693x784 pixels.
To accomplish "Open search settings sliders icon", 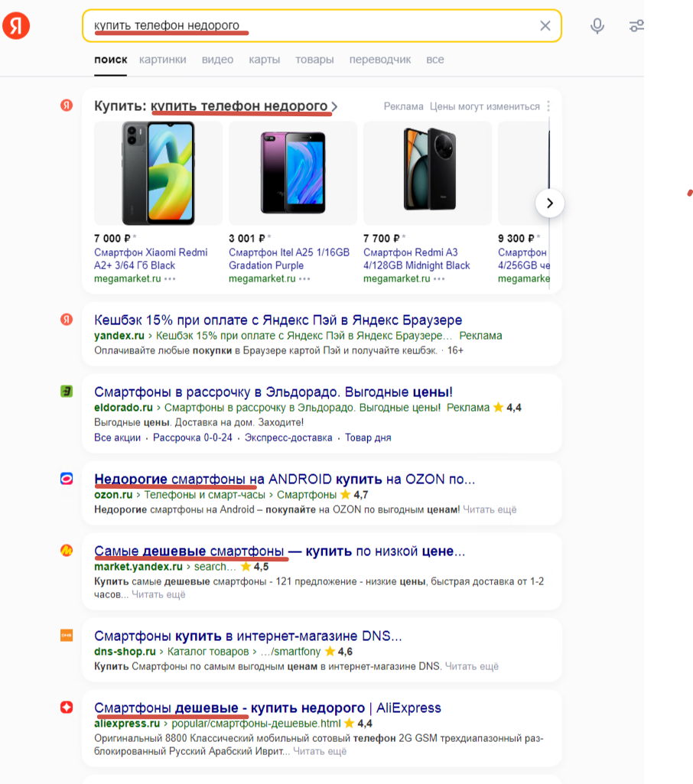I will coord(636,25).
